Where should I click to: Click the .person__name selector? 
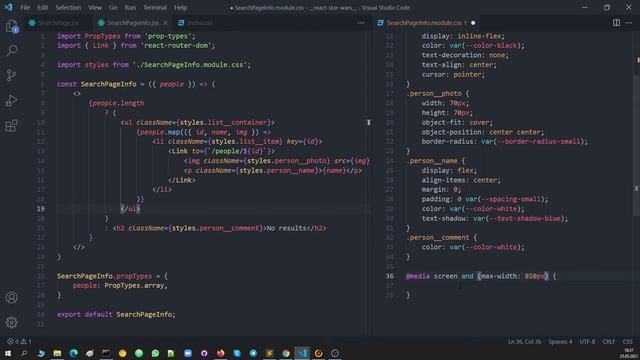[x=432, y=160]
